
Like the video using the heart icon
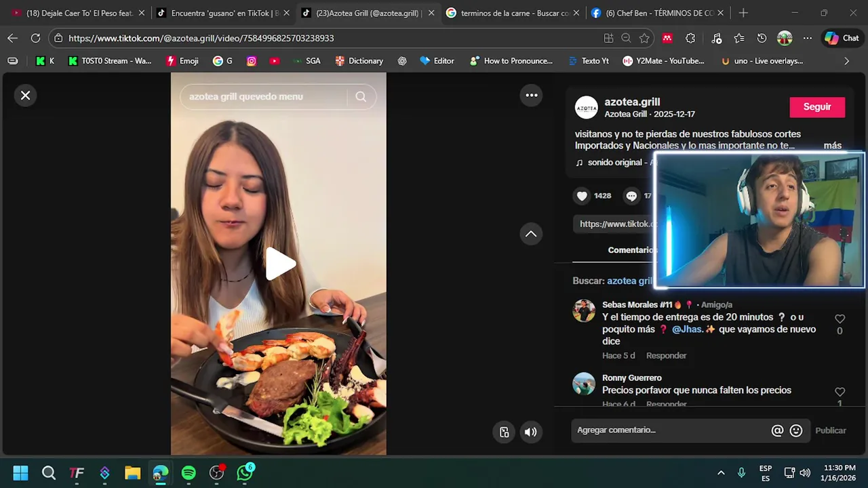(x=582, y=196)
